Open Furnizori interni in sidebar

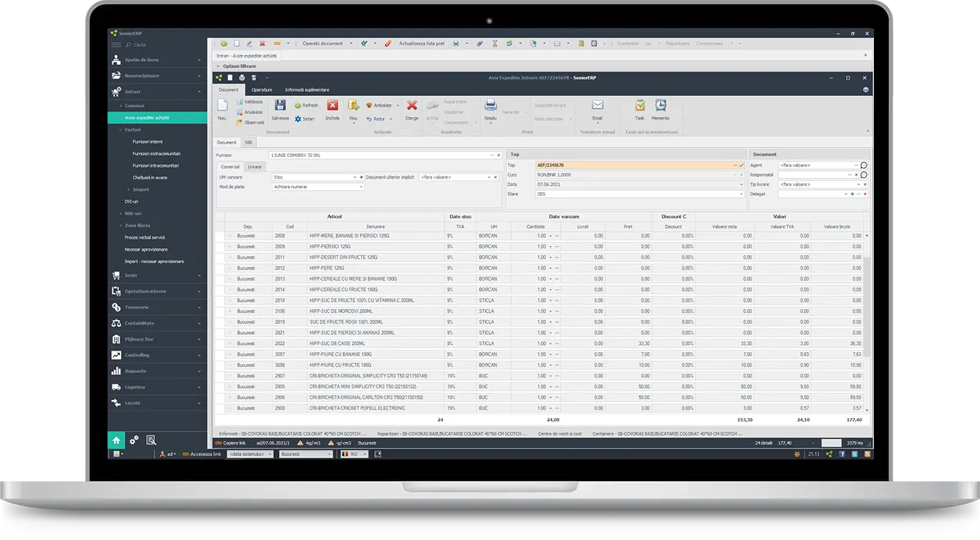tap(148, 142)
